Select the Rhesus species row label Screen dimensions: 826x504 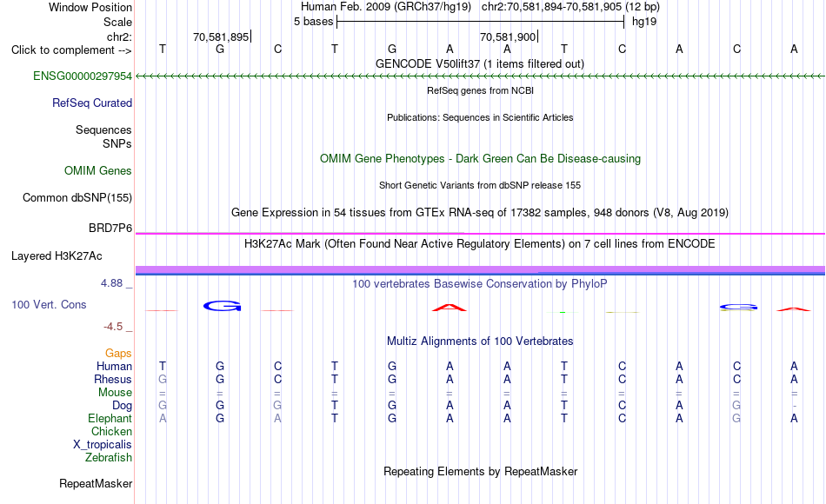pyautogui.click(x=113, y=379)
